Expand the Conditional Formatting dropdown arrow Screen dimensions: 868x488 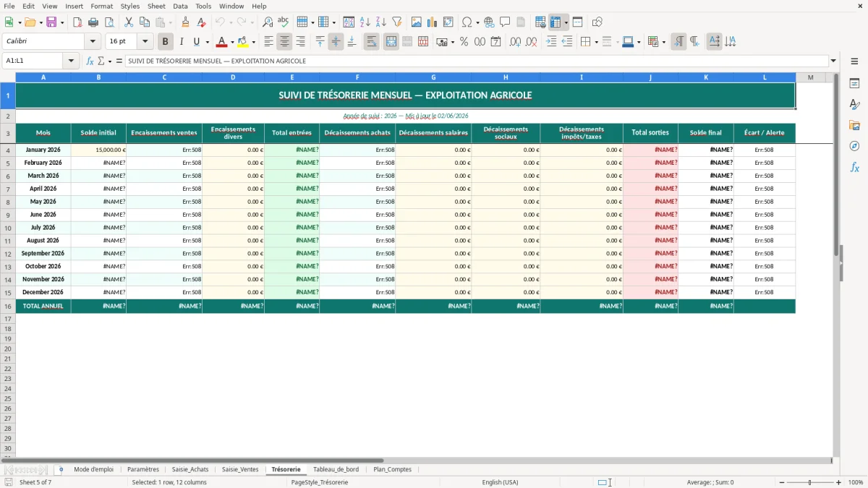click(663, 42)
